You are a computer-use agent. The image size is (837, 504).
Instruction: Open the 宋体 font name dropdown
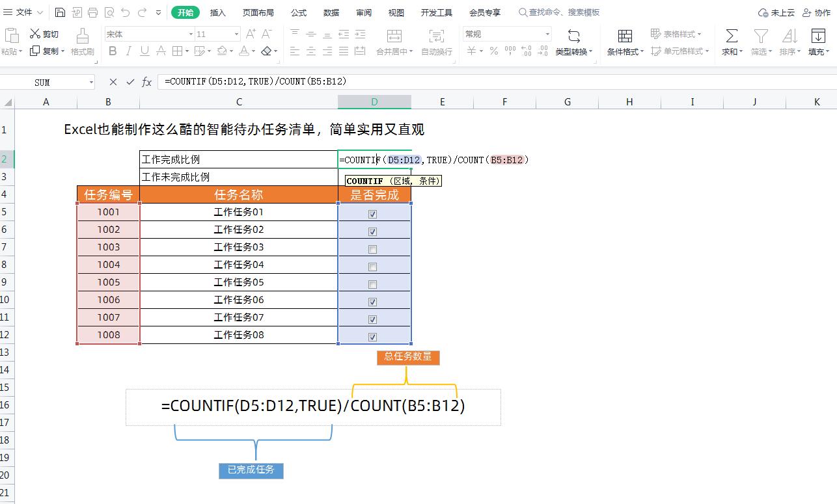coord(190,33)
